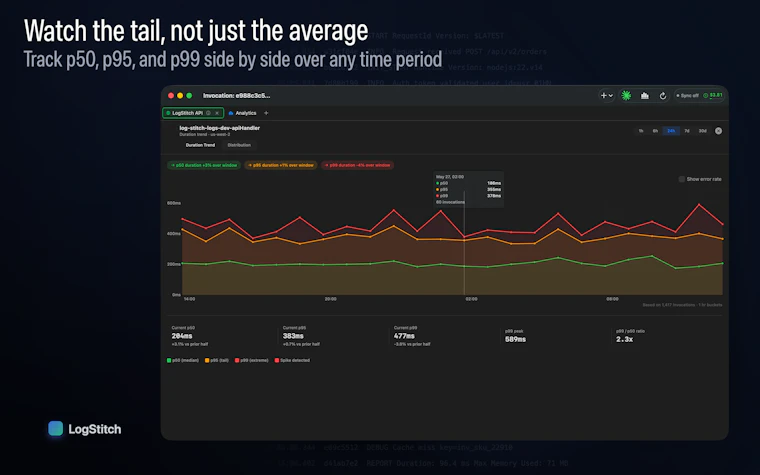Click the p50 duration +3% over window badge

tap(204, 165)
